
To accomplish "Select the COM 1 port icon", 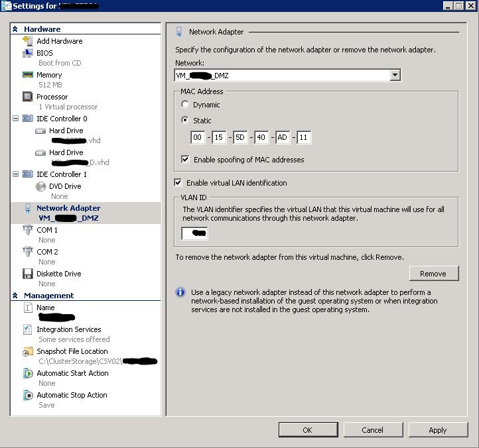I will (28, 230).
